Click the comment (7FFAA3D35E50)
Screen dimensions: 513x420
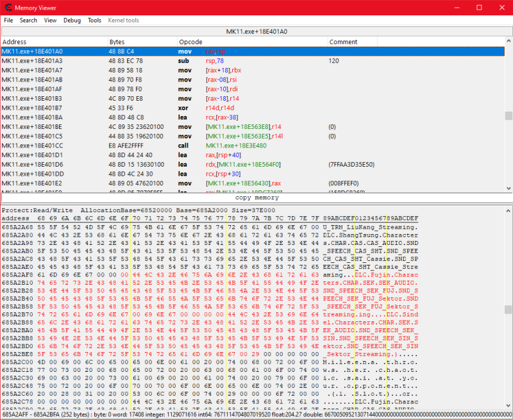pos(351,165)
